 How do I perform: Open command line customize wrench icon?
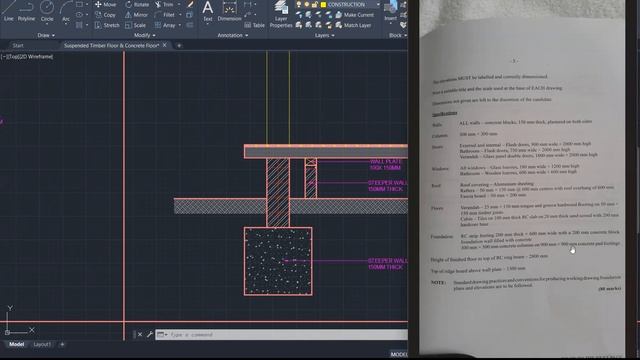coord(149,335)
